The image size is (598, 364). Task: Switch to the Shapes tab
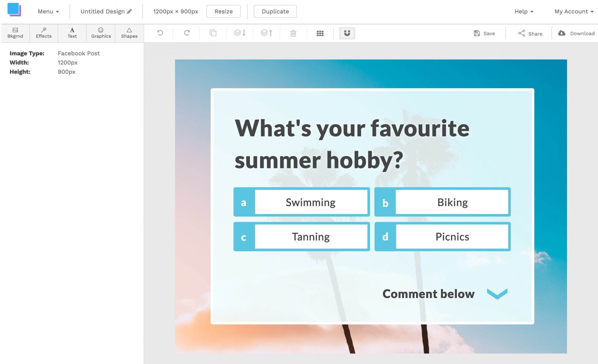129,33
